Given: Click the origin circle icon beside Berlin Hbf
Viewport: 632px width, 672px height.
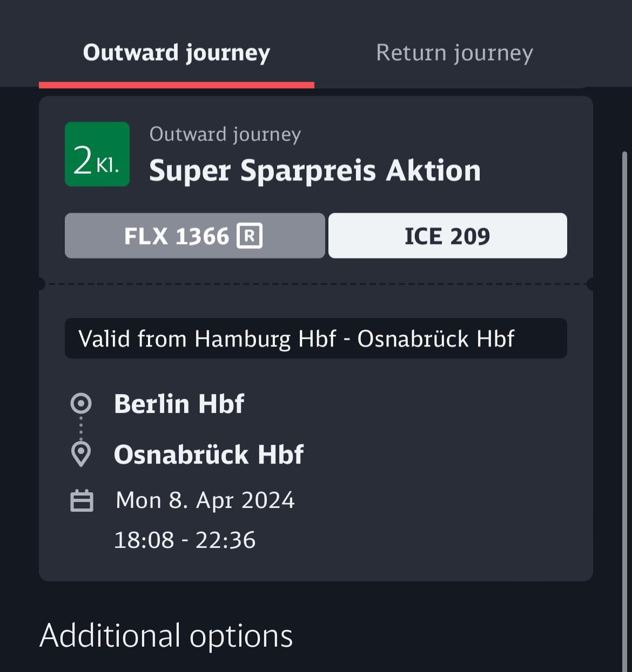Looking at the screenshot, I should tap(81, 403).
